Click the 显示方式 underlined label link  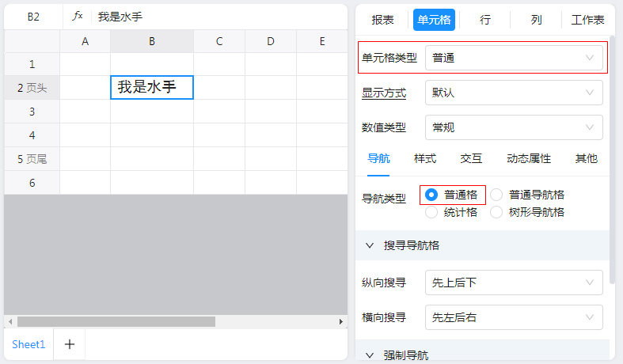click(x=384, y=93)
